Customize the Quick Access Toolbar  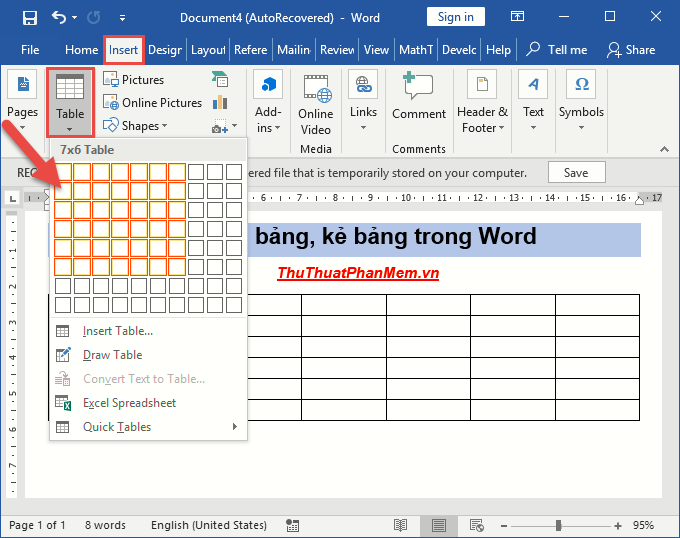(122, 18)
